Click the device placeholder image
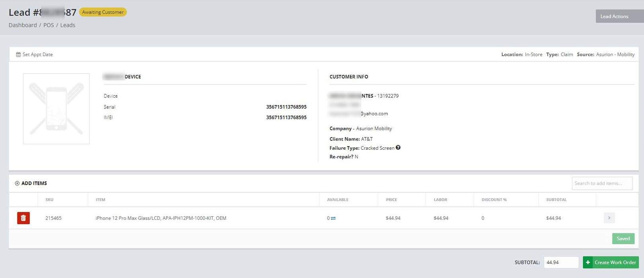 (x=56, y=109)
